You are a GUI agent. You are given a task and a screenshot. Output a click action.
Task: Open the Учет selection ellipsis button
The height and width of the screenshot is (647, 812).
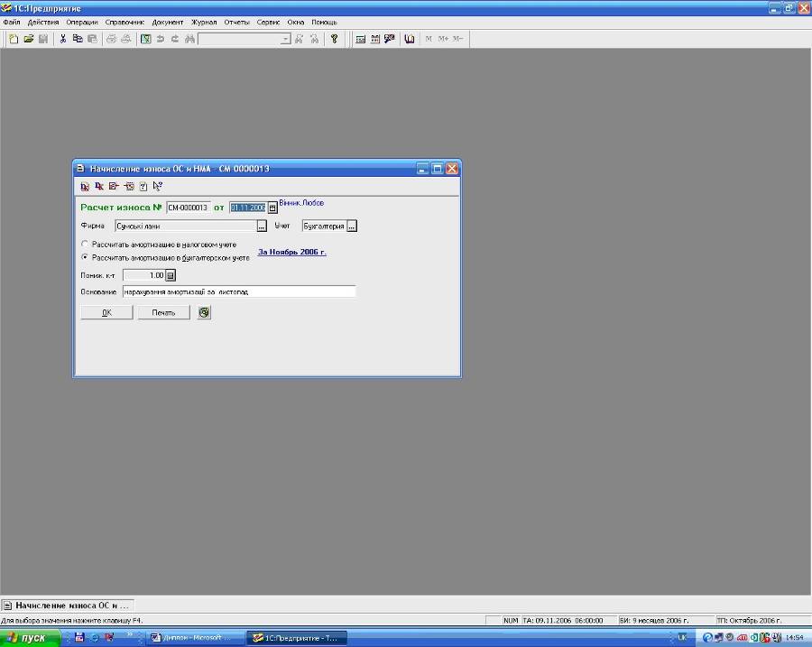click(x=352, y=226)
